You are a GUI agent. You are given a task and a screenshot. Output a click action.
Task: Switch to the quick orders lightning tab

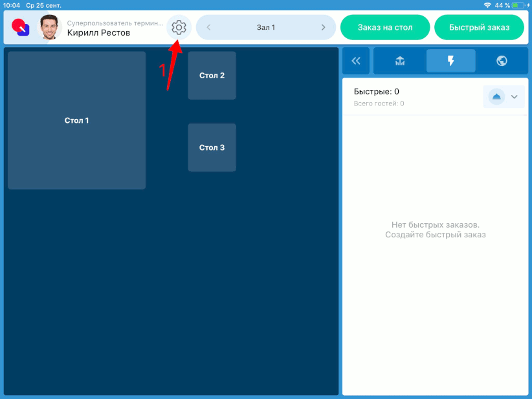pyautogui.click(x=450, y=61)
